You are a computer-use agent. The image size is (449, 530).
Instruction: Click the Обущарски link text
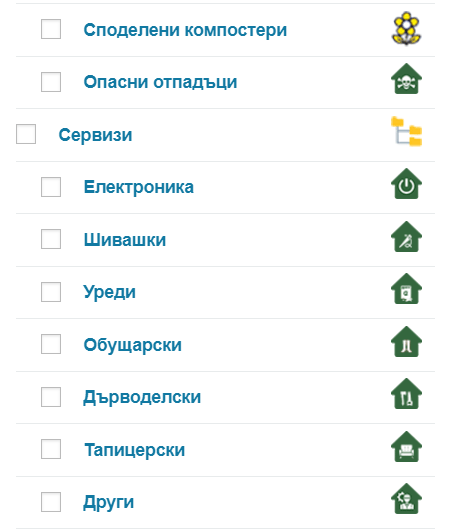tap(133, 345)
